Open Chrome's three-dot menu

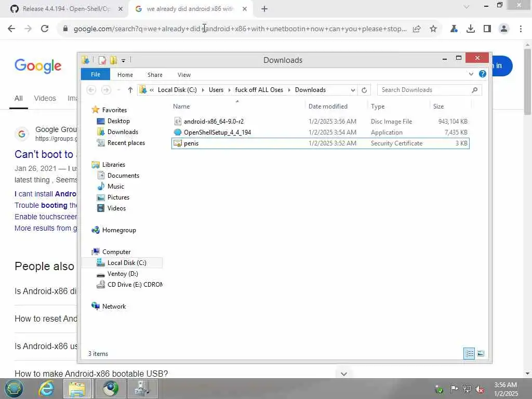pyautogui.click(x=521, y=29)
